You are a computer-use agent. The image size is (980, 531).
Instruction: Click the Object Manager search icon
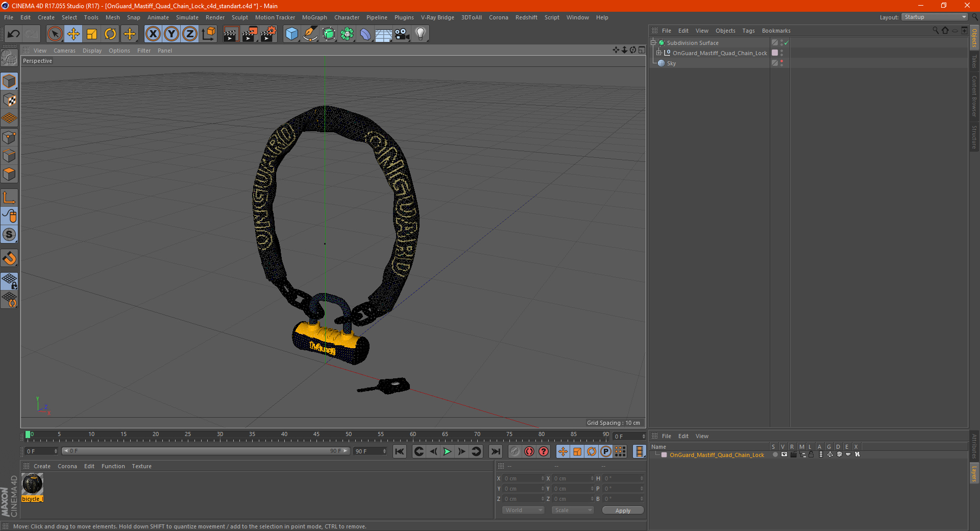[x=936, y=31]
